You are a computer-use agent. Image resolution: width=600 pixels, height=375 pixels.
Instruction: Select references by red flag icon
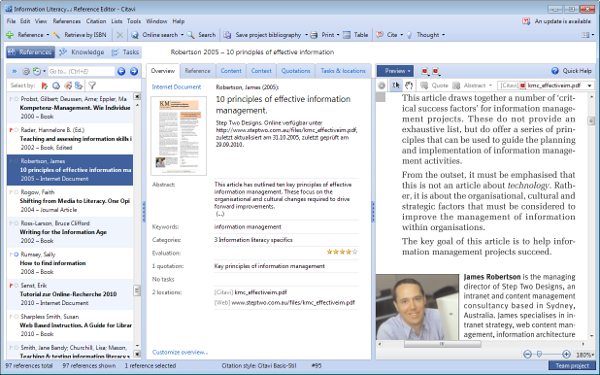pos(45,85)
